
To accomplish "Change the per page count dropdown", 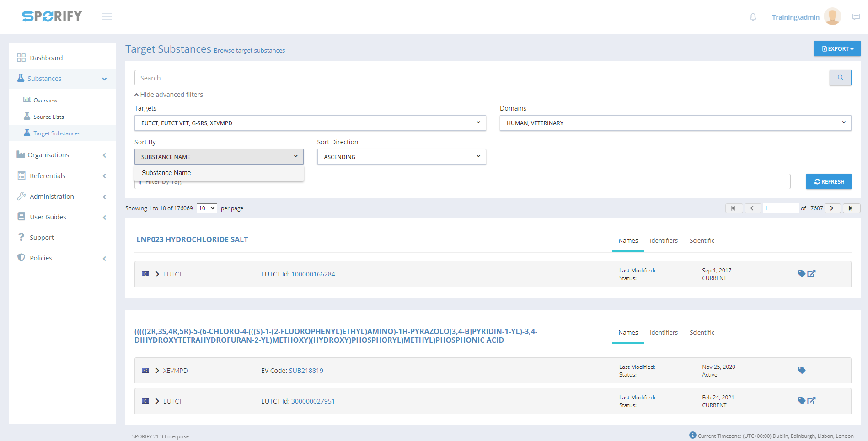I will click(207, 208).
